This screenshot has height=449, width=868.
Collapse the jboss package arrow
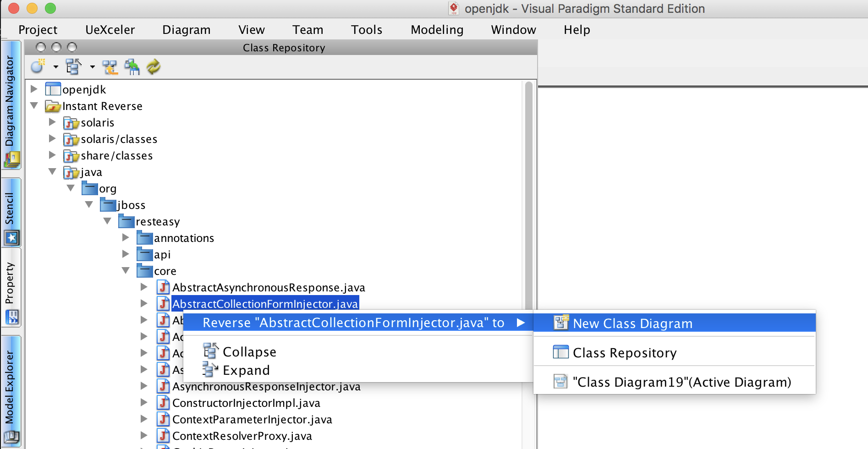click(89, 204)
